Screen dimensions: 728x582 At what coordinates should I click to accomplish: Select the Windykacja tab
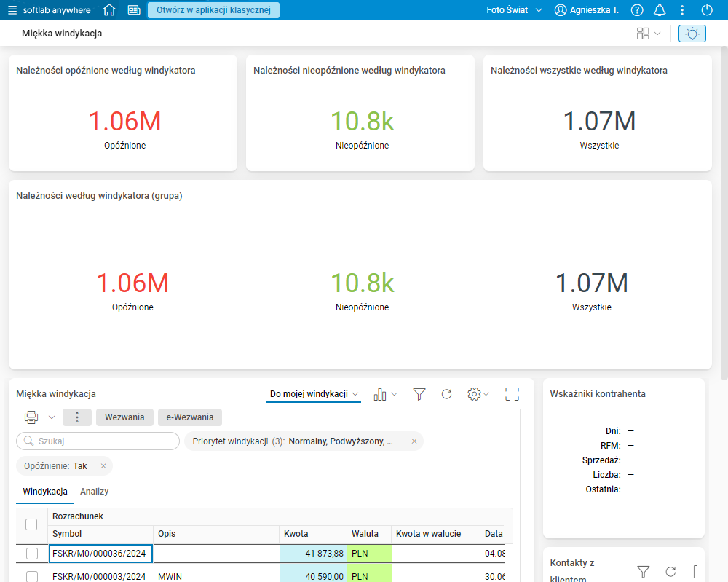45,492
